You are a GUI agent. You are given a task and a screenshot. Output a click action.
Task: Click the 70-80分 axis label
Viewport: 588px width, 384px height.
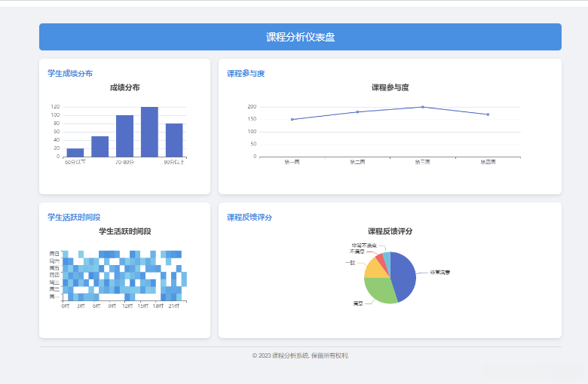point(124,162)
